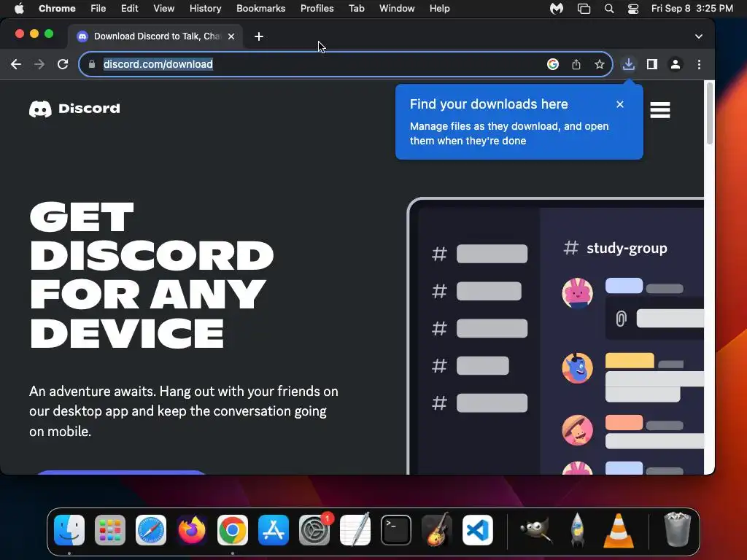747x560 pixels.
Task: Click the Discord logo on the page
Action: point(74,109)
